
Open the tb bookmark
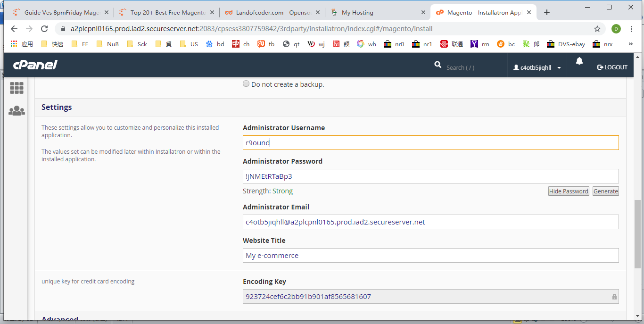tap(266, 44)
